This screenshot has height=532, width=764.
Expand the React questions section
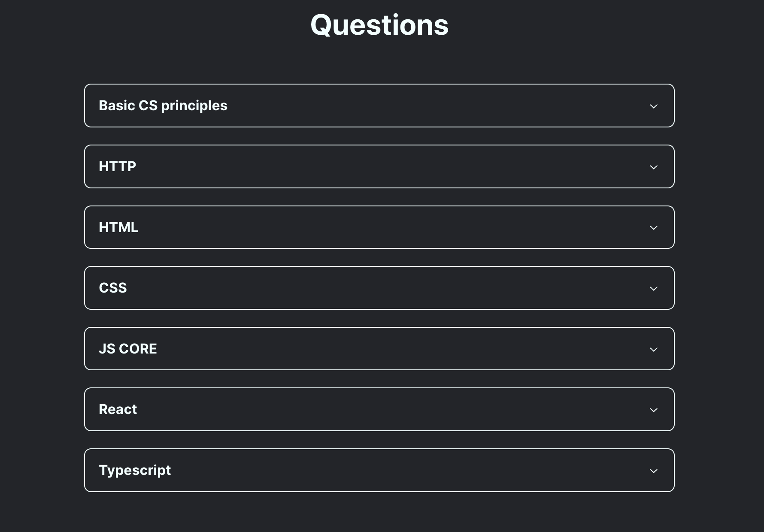click(x=379, y=409)
